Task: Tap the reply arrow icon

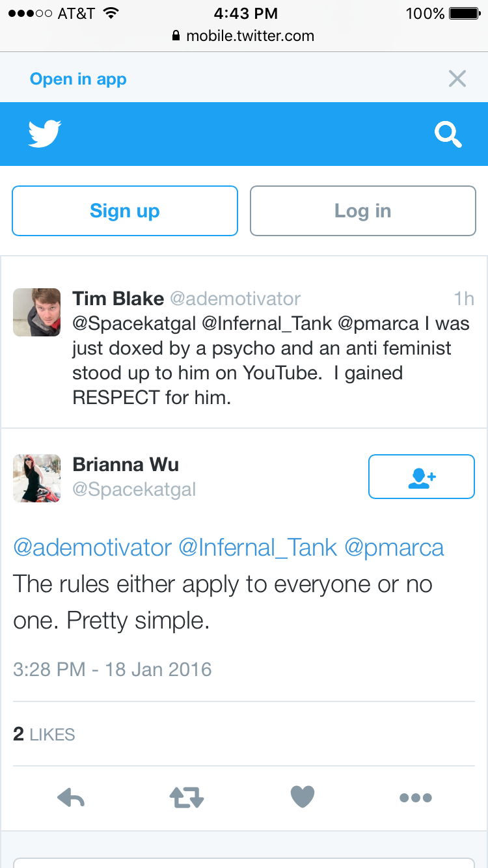Action: coord(71,797)
